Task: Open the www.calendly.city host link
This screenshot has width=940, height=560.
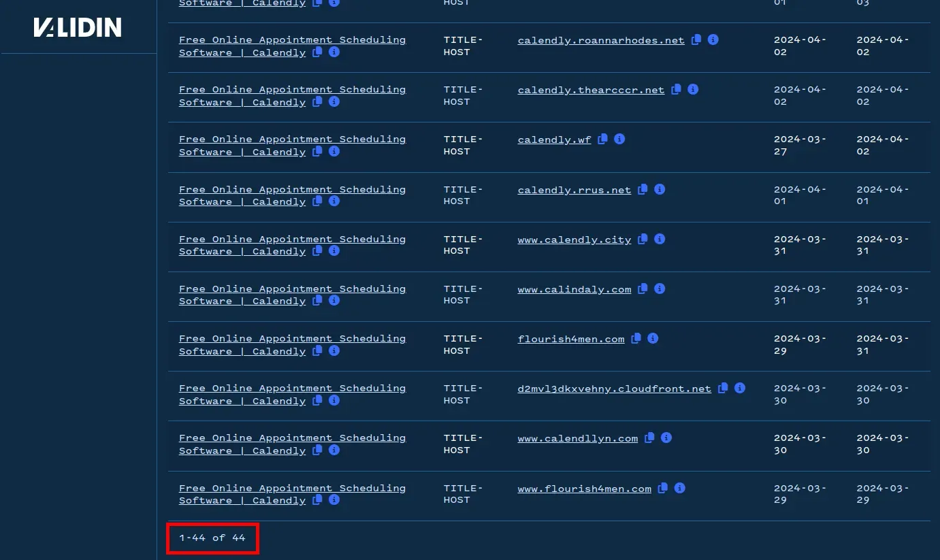Action: [574, 240]
